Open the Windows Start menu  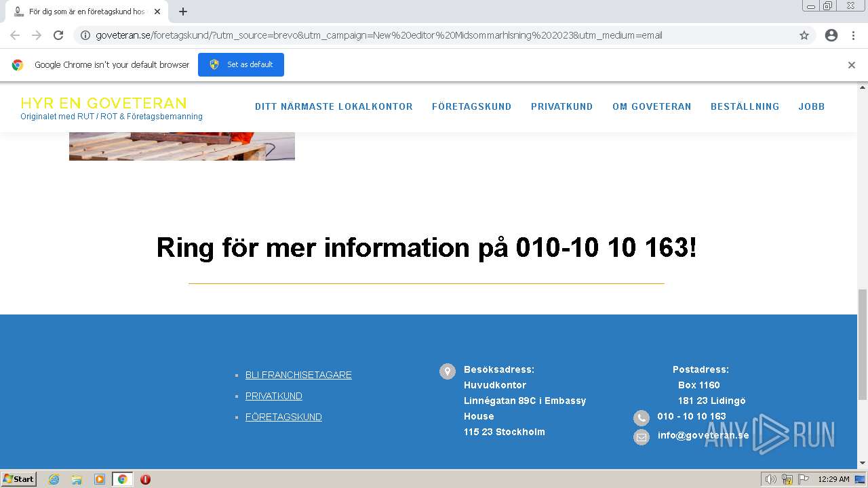click(x=19, y=479)
